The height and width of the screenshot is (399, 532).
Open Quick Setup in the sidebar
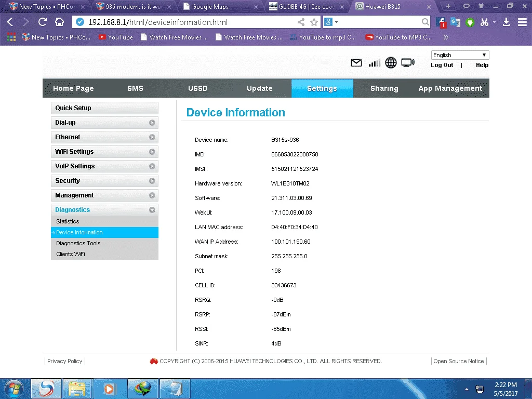[x=104, y=108]
